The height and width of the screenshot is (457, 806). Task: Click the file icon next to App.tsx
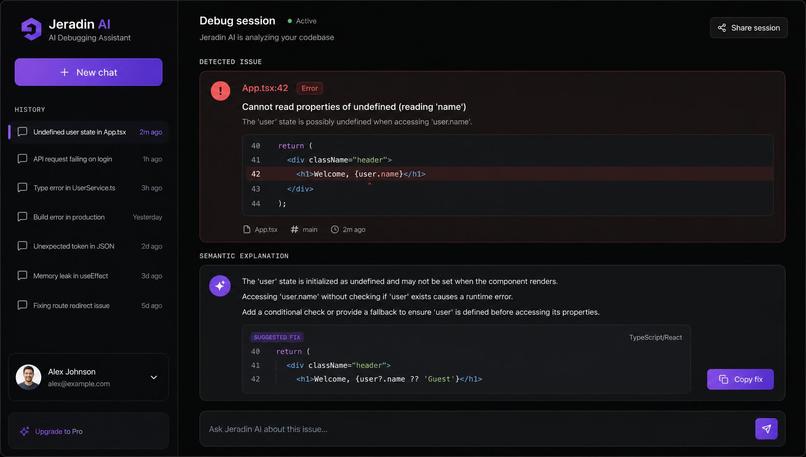coord(247,229)
